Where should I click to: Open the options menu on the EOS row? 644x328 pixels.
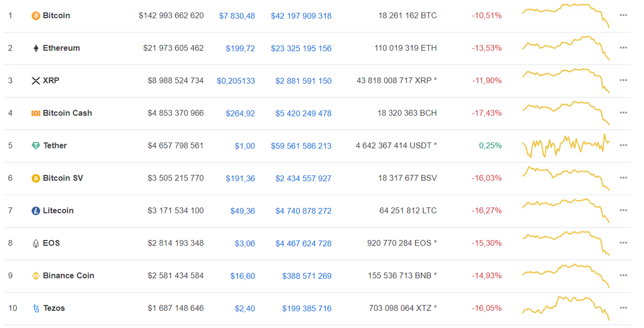click(x=623, y=243)
